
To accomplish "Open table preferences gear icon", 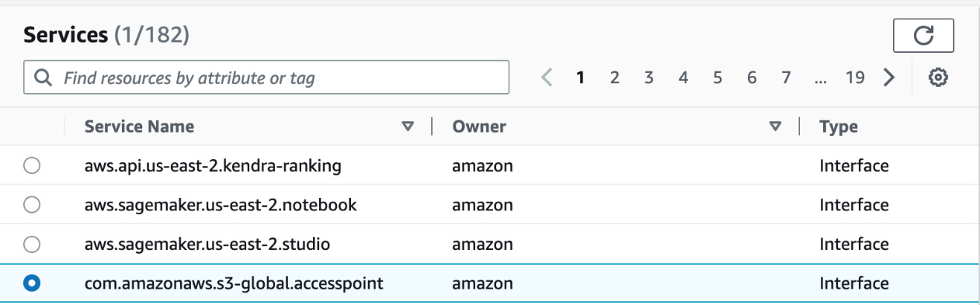I will pyautogui.click(x=938, y=78).
